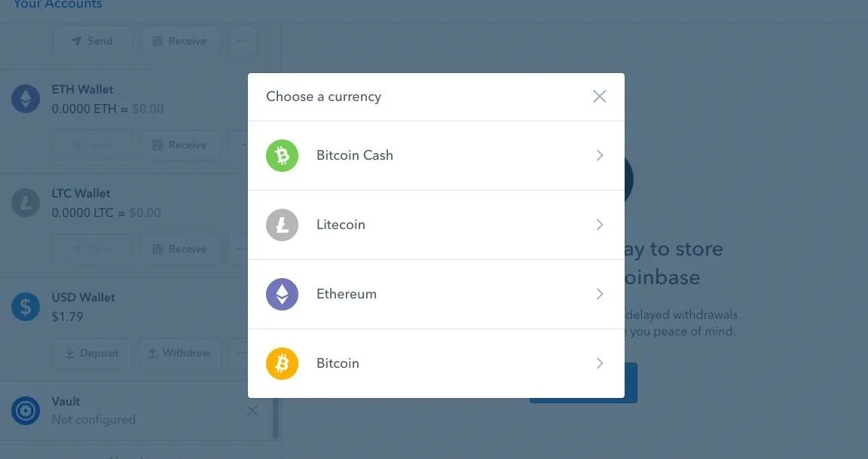
Task: Click the LTC Wallet coin icon
Action: pyautogui.click(x=26, y=203)
